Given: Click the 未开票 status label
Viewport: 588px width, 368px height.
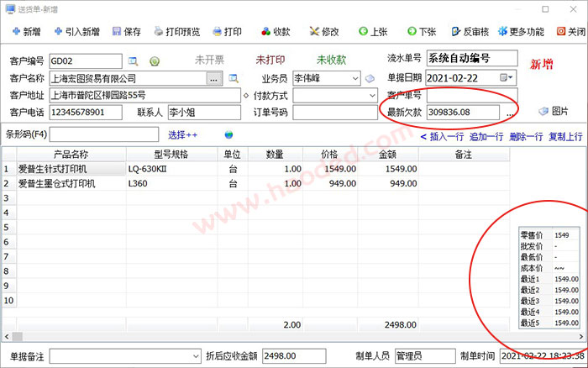Looking at the screenshot, I should click(209, 60).
